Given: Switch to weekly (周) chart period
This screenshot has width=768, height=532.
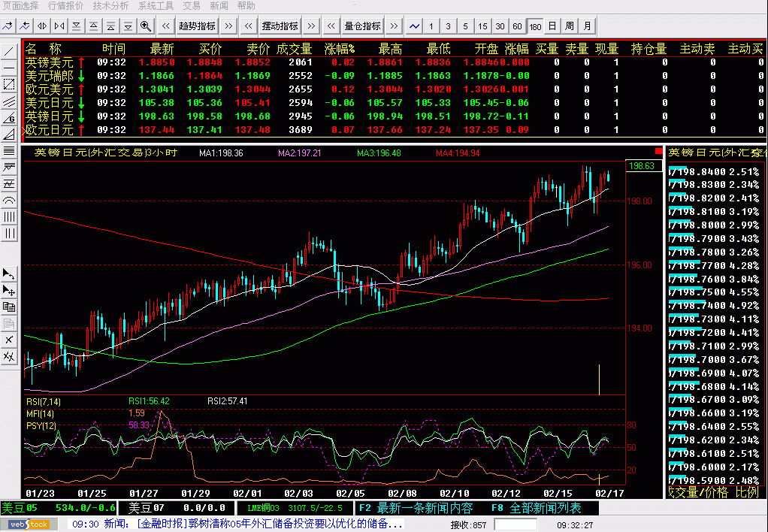Looking at the screenshot, I should (x=570, y=26).
